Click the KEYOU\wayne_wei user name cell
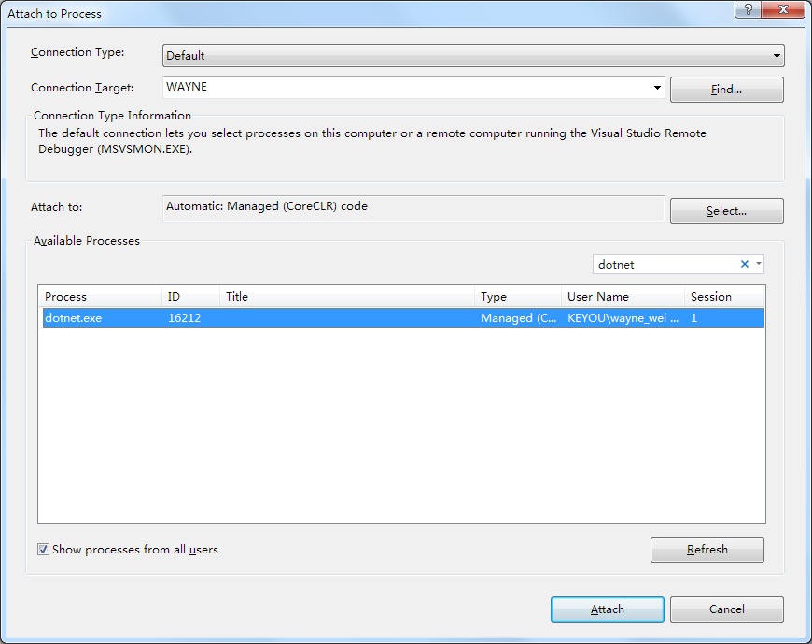The height and width of the screenshot is (644, 812). (623, 318)
